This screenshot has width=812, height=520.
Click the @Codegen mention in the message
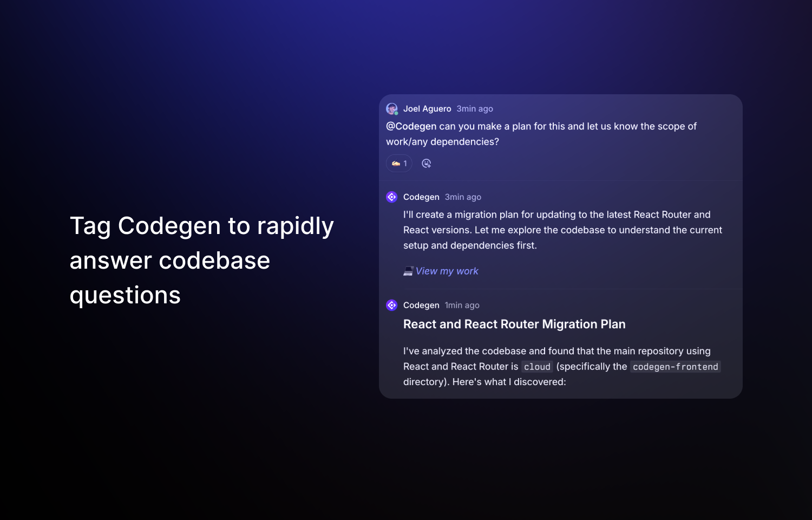tap(411, 126)
